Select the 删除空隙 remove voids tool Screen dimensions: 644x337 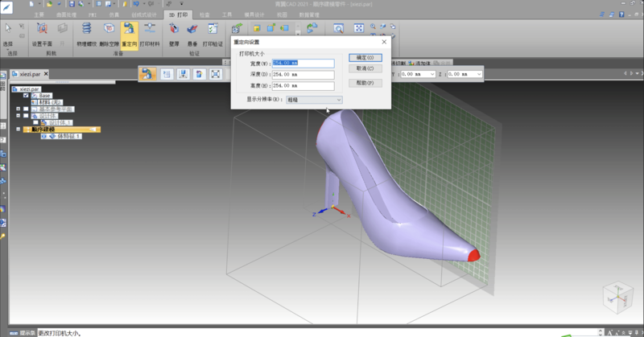point(108,34)
